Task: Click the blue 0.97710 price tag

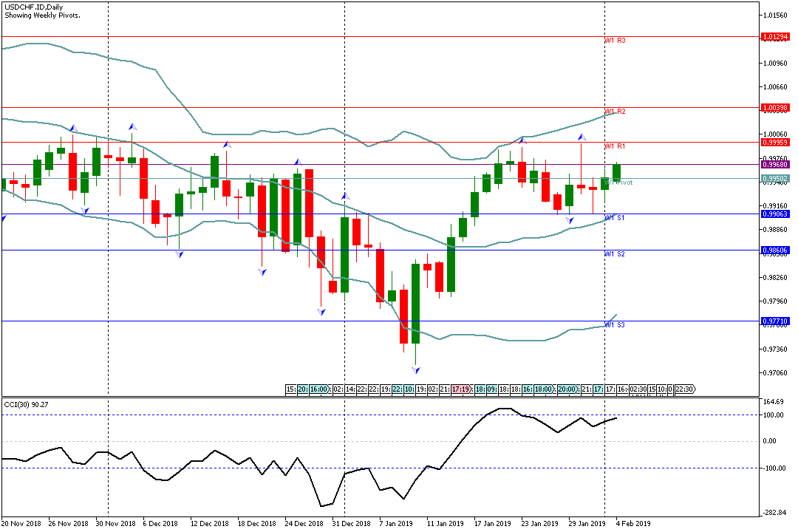Action: pyautogui.click(x=775, y=321)
